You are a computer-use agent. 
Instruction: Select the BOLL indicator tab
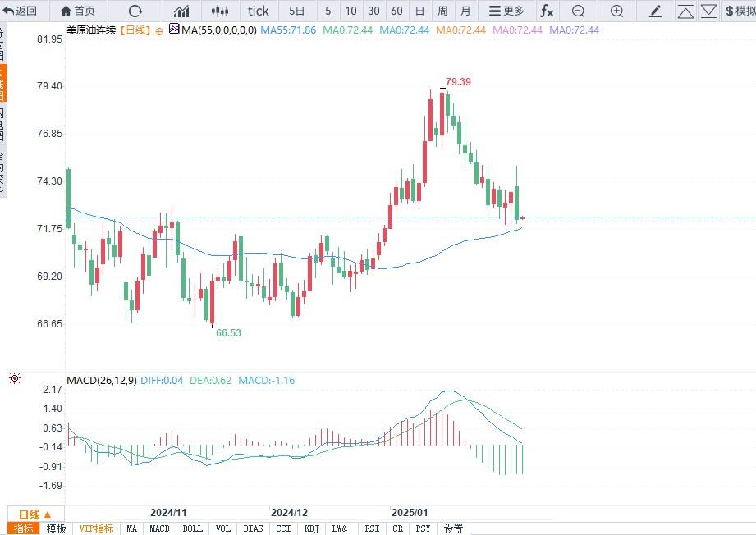192,528
